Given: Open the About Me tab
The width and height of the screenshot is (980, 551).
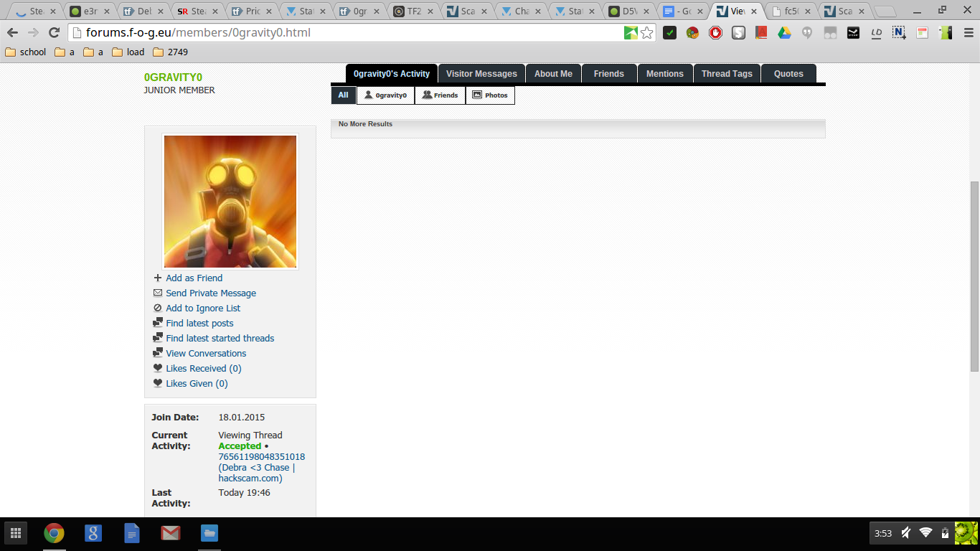Looking at the screenshot, I should [553, 74].
